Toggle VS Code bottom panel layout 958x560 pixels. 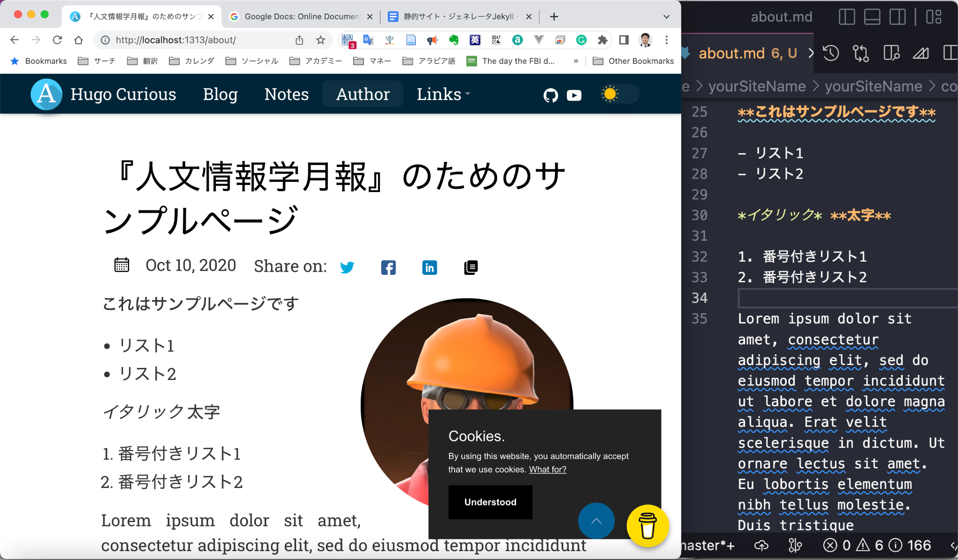tap(872, 17)
